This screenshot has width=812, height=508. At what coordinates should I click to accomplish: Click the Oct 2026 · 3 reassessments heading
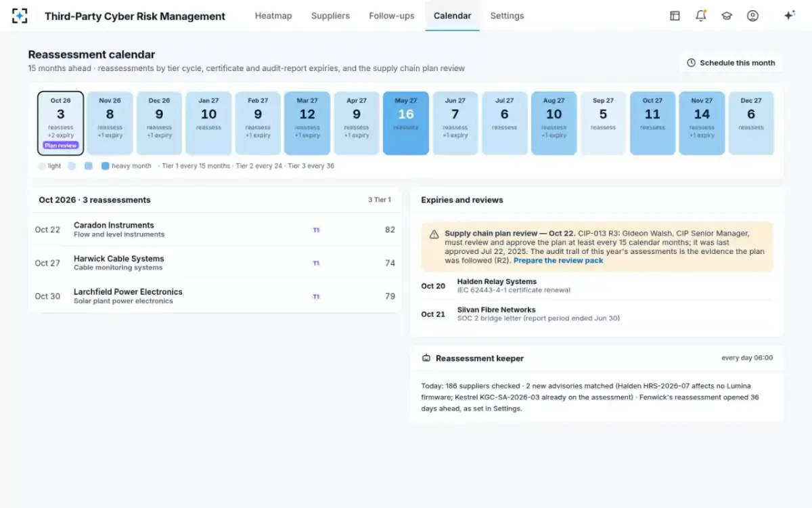pos(95,200)
